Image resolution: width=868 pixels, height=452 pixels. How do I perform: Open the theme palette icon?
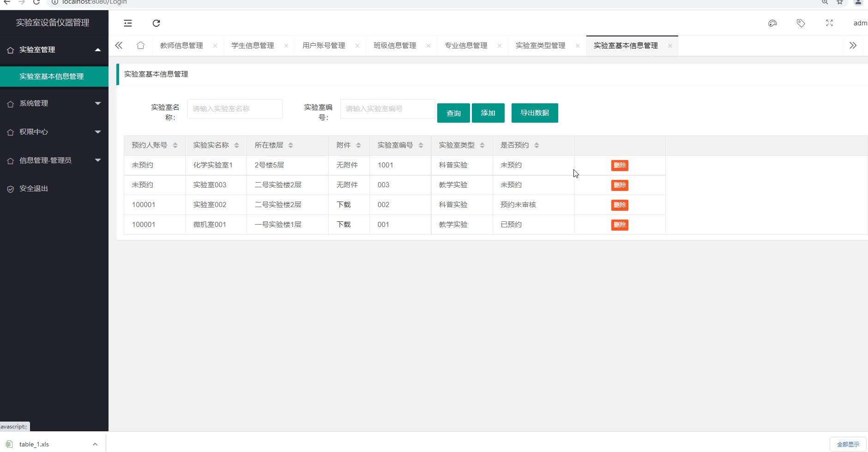tap(772, 23)
